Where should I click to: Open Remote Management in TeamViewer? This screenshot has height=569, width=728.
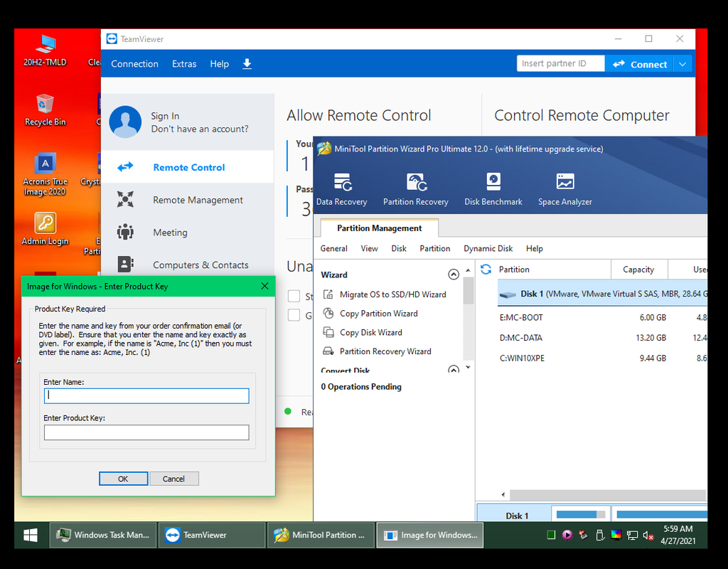(187, 200)
